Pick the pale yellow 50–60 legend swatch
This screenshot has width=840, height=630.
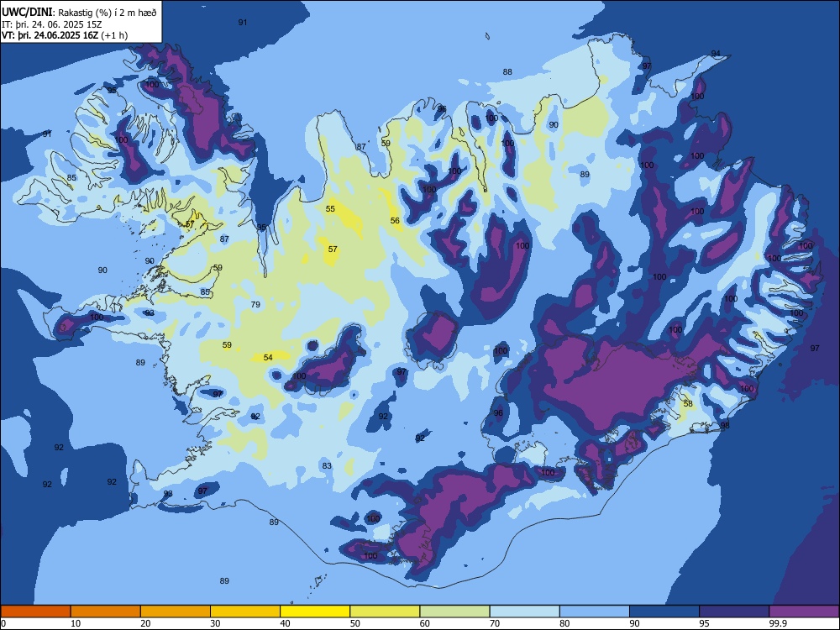click(x=385, y=612)
